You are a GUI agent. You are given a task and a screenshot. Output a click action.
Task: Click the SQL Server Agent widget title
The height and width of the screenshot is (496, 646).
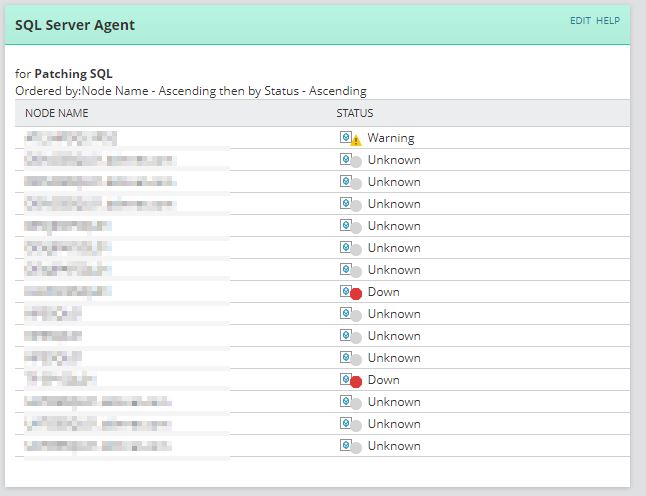click(75, 25)
